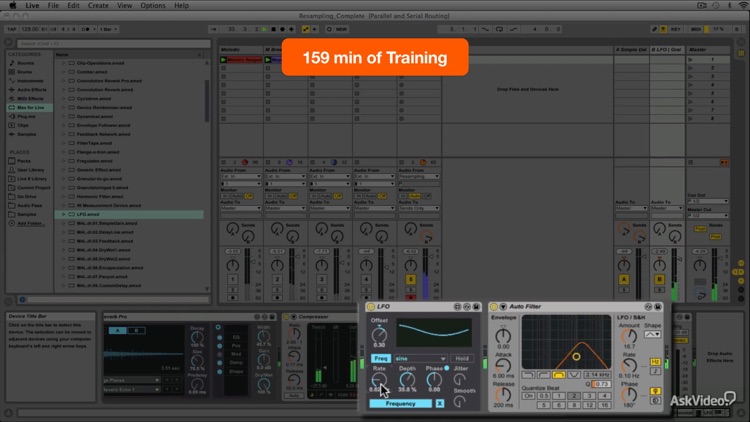Toggle the LFO Phase retrigger indicator

pyautogui.click(x=447, y=368)
